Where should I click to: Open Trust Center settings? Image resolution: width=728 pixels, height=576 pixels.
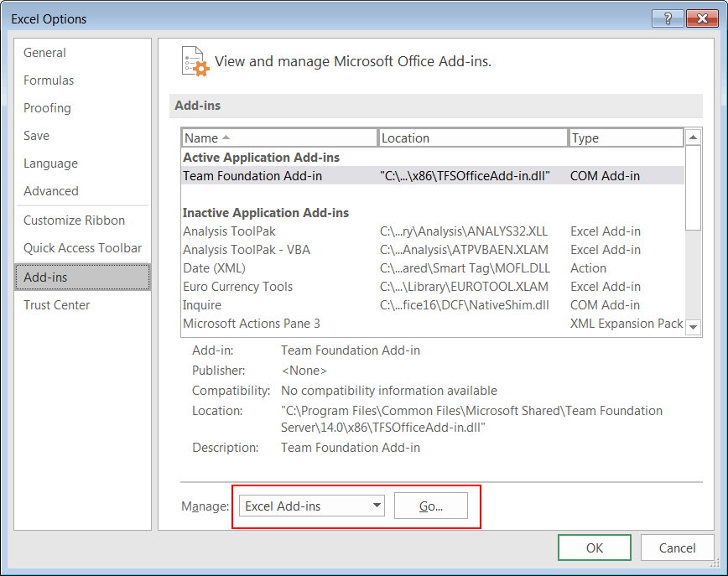[x=57, y=305]
